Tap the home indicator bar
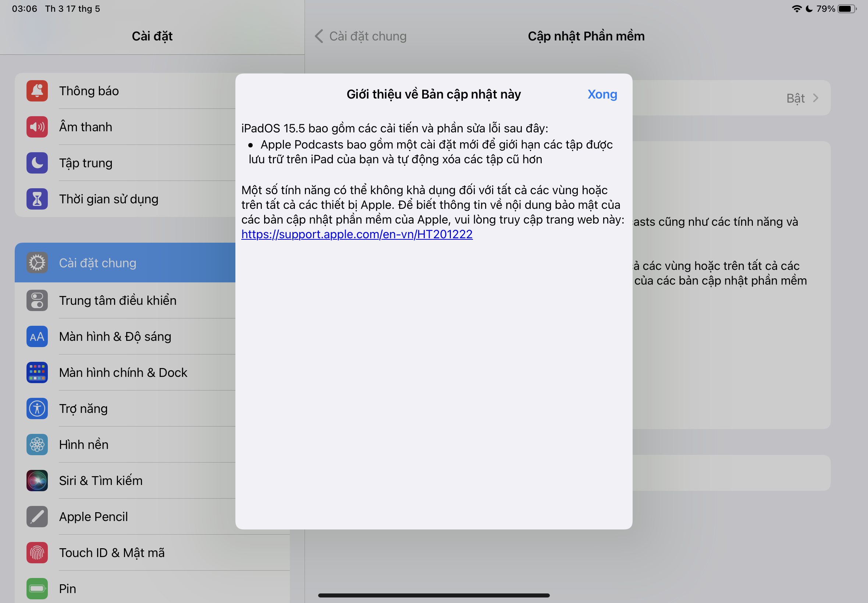Screen dimensions: 868x603 (434, 595)
